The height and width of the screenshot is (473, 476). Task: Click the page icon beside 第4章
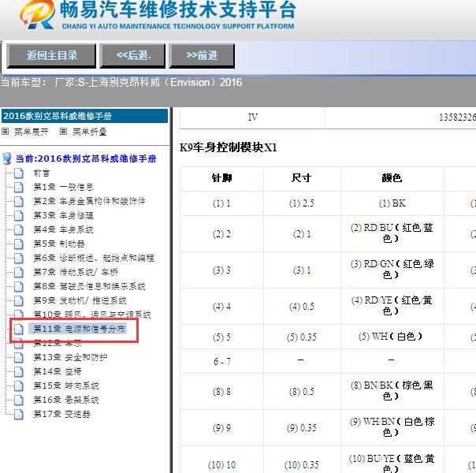18,229
